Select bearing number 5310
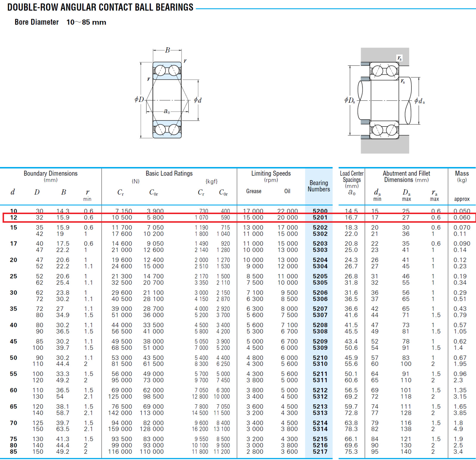This screenshot has width=476, height=460. pyautogui.click(x=320, y=364)
